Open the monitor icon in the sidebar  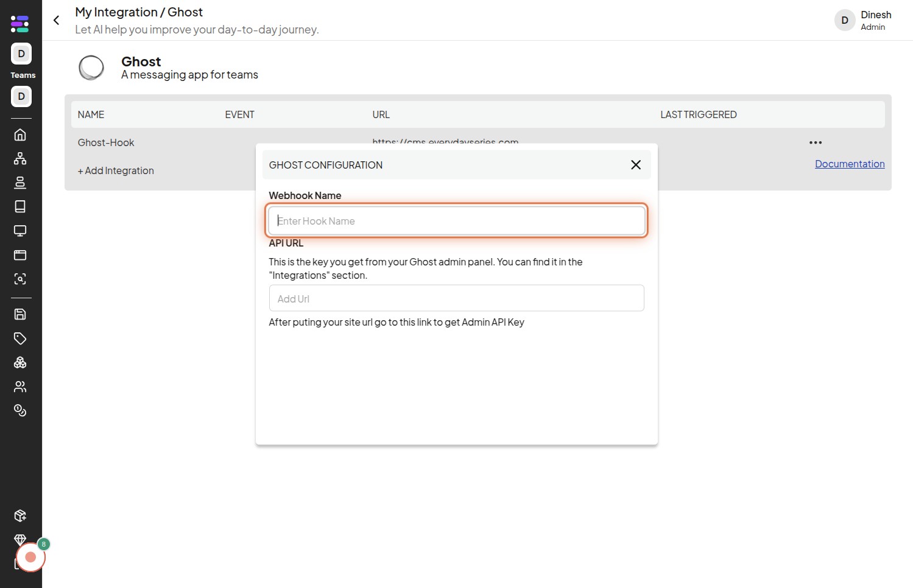pyautogui.click(x=20, y=231)
